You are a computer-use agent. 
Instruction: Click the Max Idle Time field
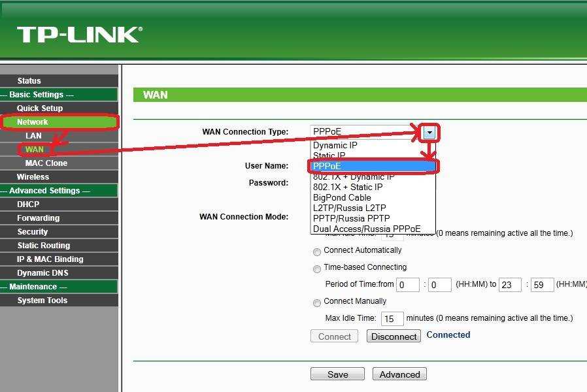392,319
